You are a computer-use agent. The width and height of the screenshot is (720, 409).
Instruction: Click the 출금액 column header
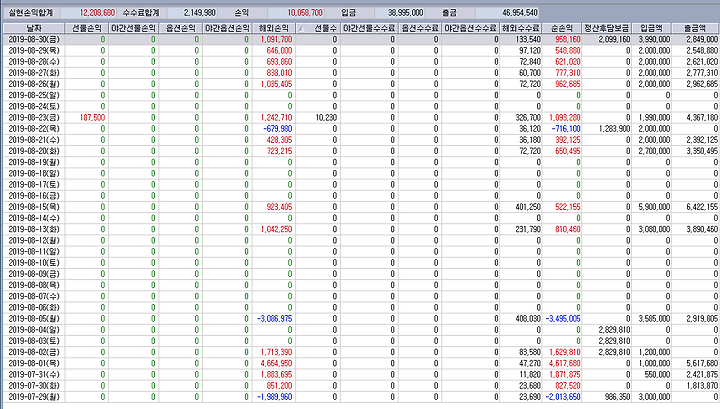[696, 28]
